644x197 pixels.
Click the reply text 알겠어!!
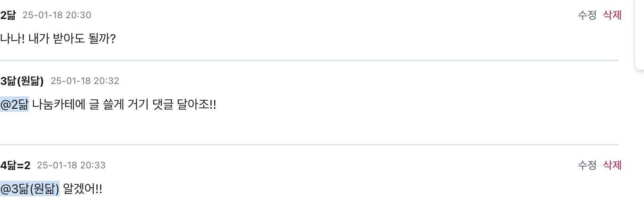coord(82,189)
